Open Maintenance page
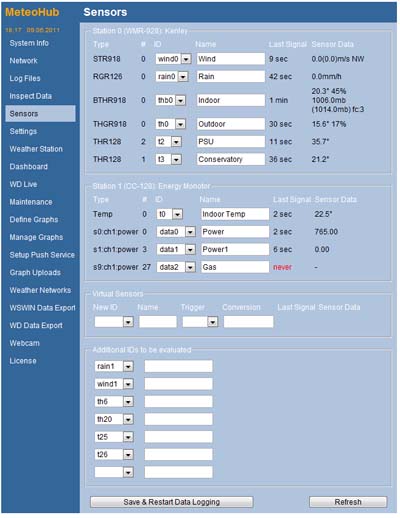 pyautogui.click(x=31, y=202)
